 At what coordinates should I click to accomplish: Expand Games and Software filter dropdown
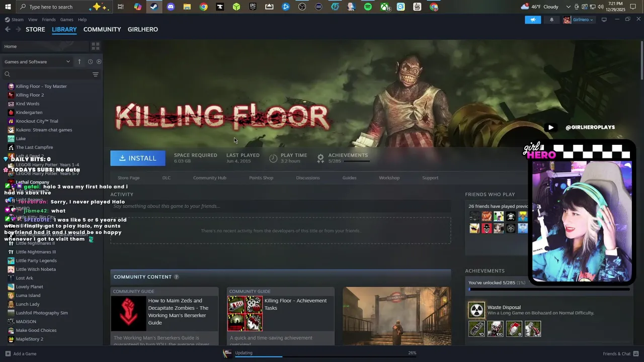(x=37, y=61)
